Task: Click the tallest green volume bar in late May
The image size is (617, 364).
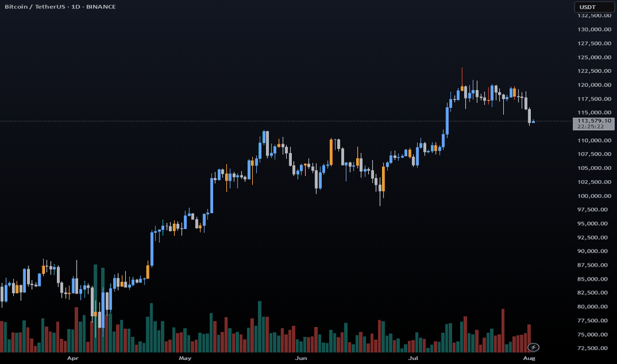Action: [x=260, y=327]
